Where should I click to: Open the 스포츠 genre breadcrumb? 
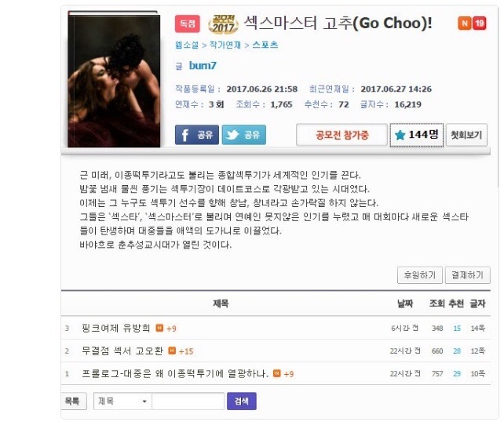coord(265,45)
